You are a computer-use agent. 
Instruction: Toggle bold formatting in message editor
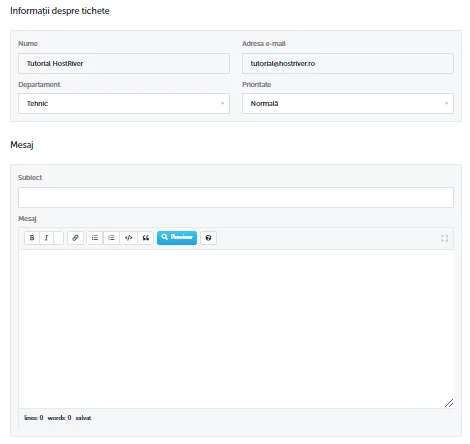tap(32, 238)
